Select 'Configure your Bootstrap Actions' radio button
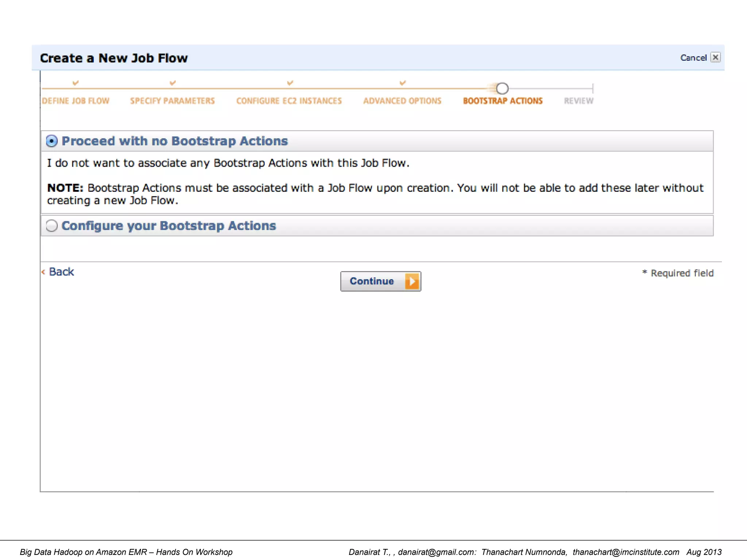 pos(52,226)
